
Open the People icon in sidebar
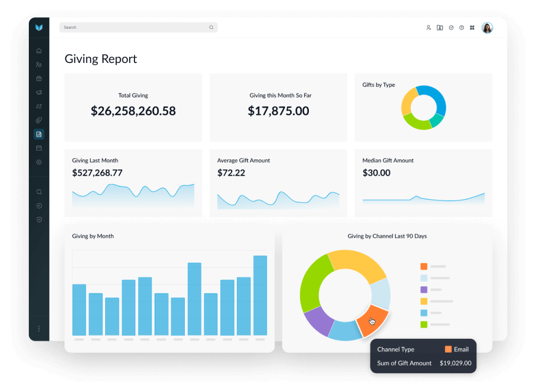click(39, 65)
